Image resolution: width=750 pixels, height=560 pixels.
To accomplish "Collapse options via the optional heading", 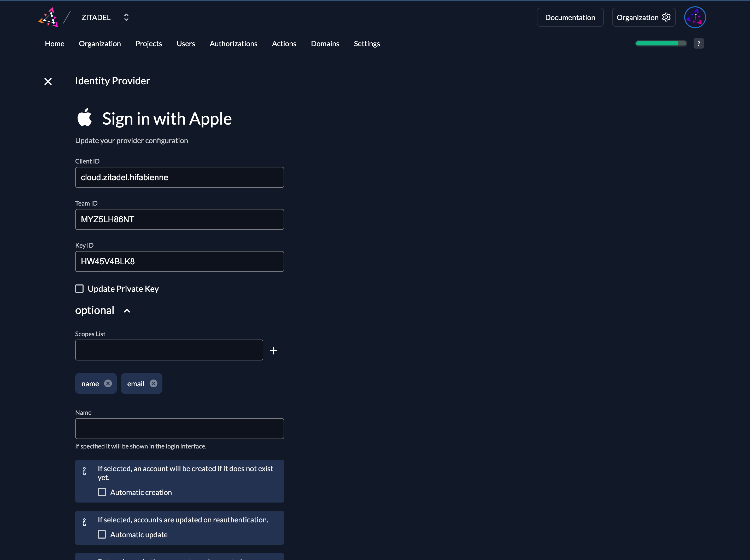I will (95, 310).
